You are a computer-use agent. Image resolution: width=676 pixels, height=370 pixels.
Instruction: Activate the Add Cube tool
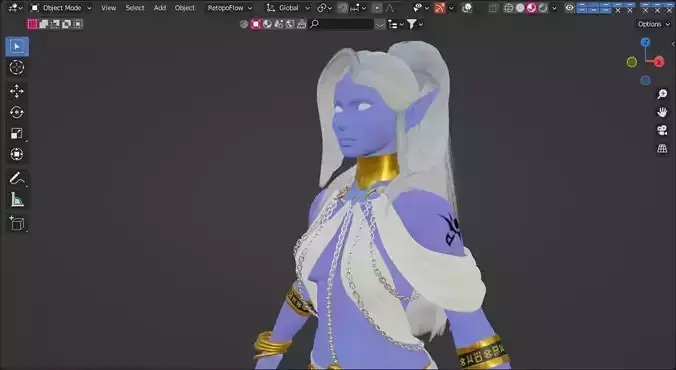coord(17,223)
